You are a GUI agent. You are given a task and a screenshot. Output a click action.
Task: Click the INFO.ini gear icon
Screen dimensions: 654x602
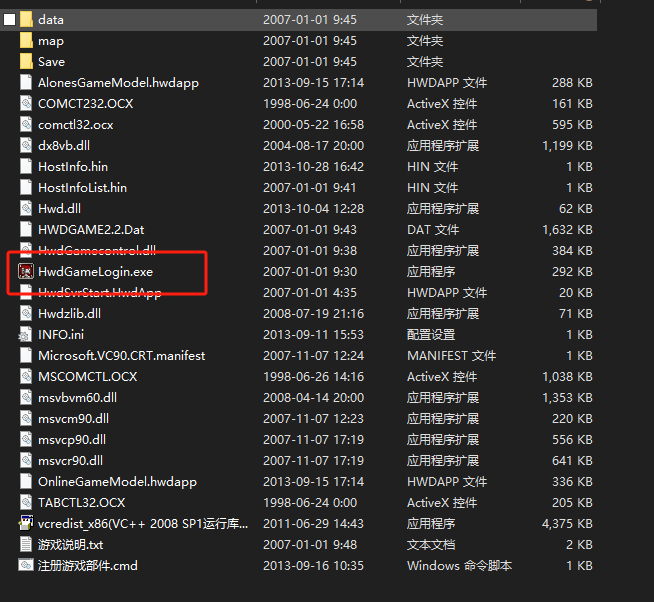(25, 335)
